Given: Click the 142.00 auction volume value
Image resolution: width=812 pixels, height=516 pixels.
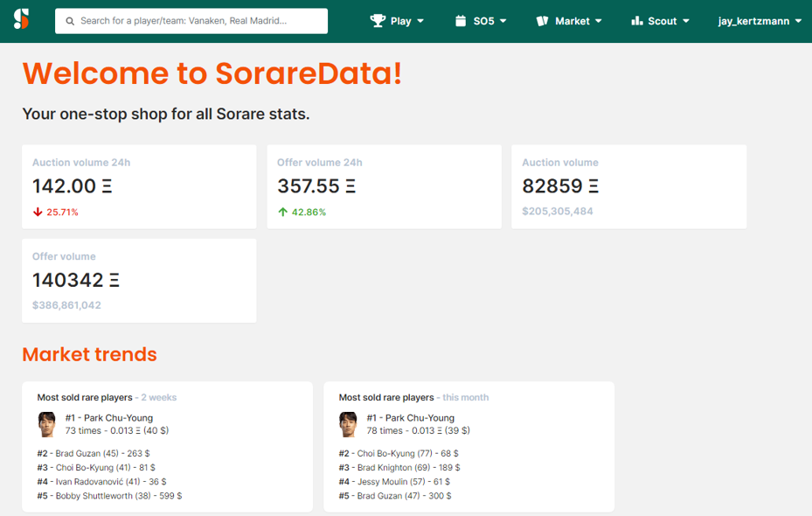Looking at the screenshot, I should click(x=64, y=186).
